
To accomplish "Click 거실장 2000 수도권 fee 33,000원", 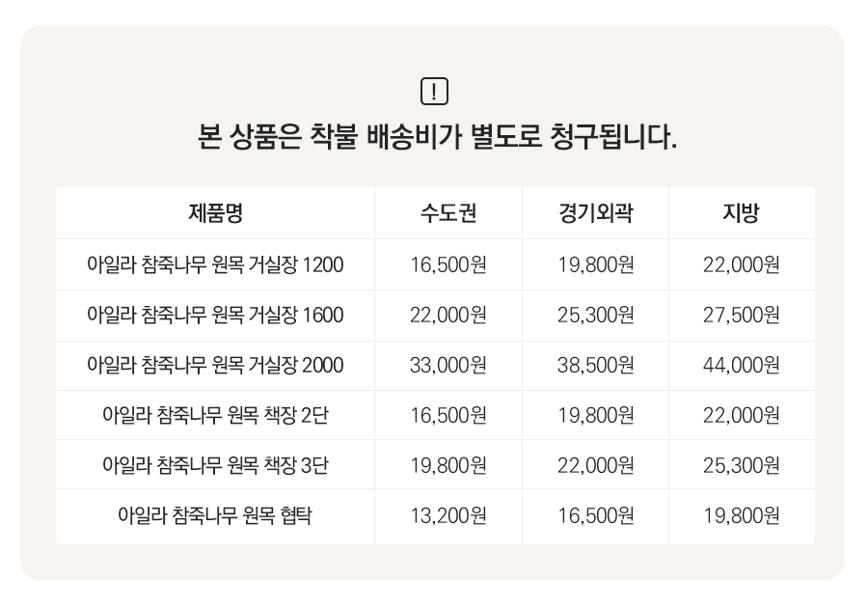I will 448,366.
